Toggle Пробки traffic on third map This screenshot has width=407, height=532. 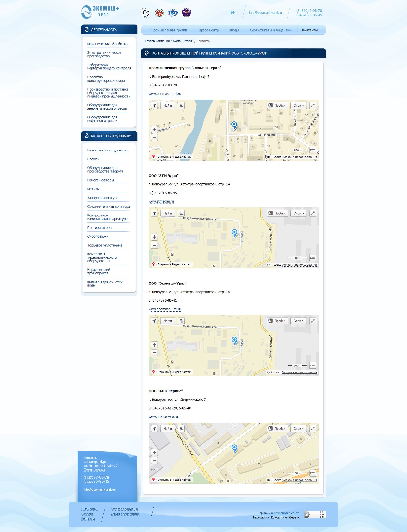tap(277, 321)
